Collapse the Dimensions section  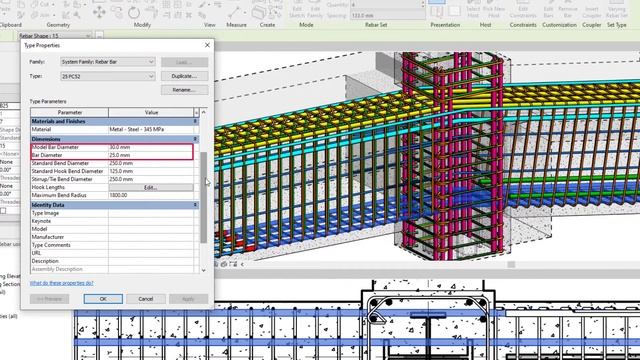[195, 139]
